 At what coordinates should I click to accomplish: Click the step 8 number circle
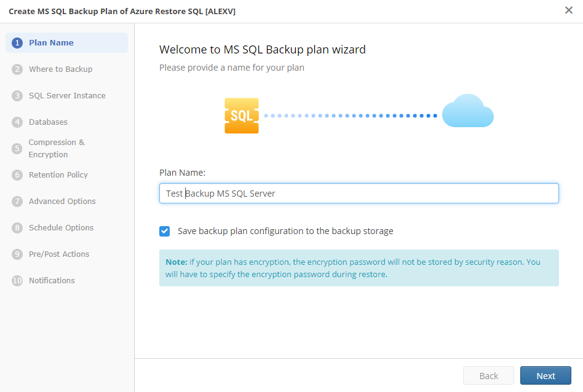click(x=17, y=228)
